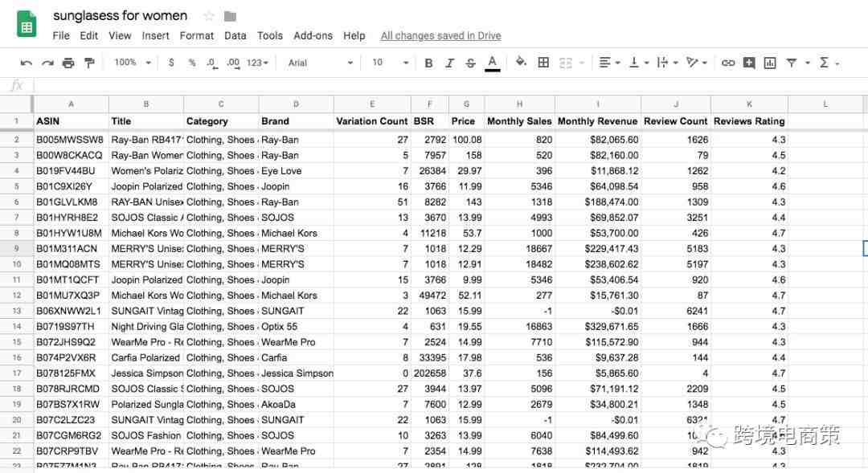Select column E header
The width and height of the screenshot is (868, 473).
coord(372,104)
